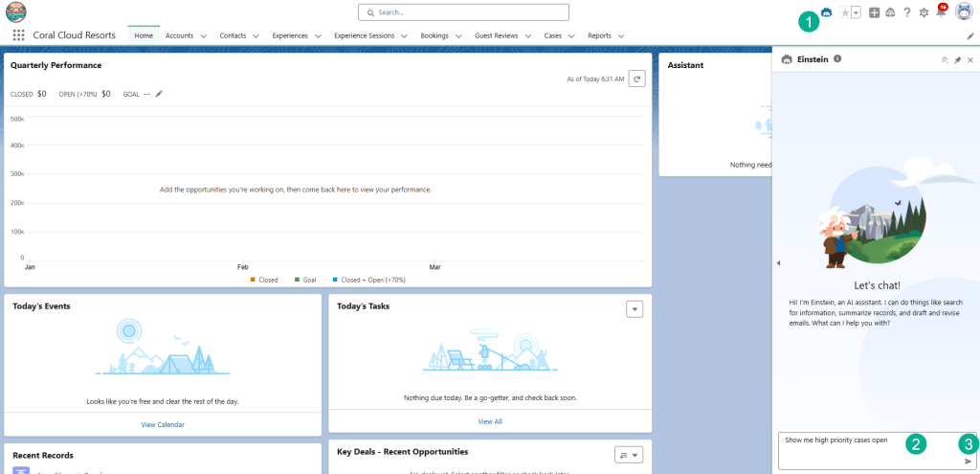Click the Global Actions plus icon

click(x=874, y=12)
